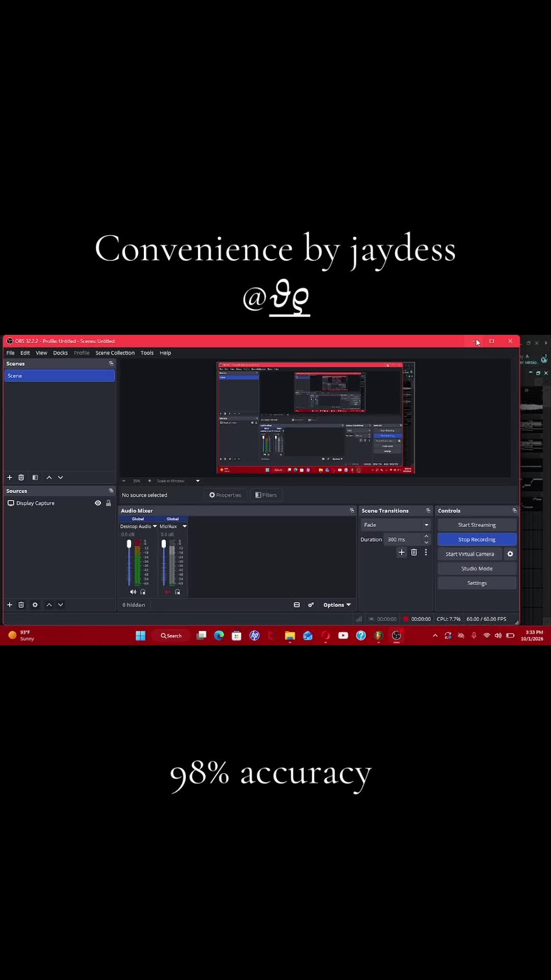This screenshot has height=980, width=551.
Task: Click the Mic/Aux volume slider
Action: (x=164, y=562)
